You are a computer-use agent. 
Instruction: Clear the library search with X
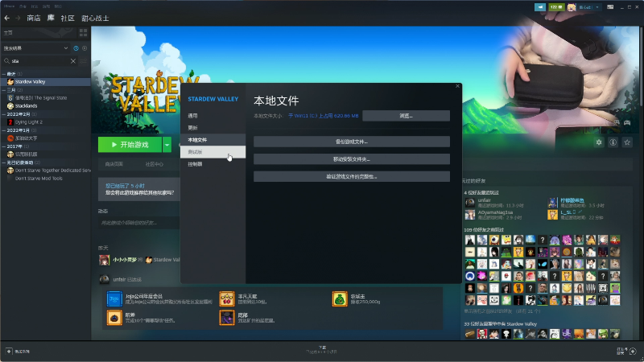click(73, 61)
